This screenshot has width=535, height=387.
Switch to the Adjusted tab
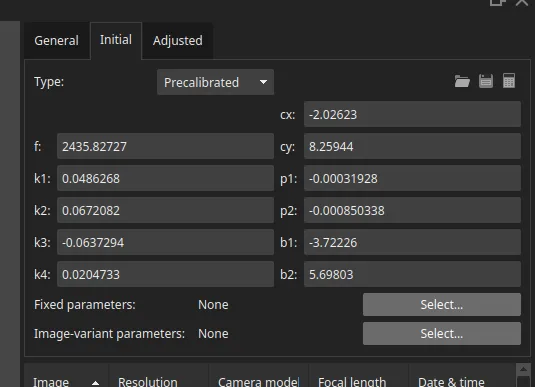[177, 41]
